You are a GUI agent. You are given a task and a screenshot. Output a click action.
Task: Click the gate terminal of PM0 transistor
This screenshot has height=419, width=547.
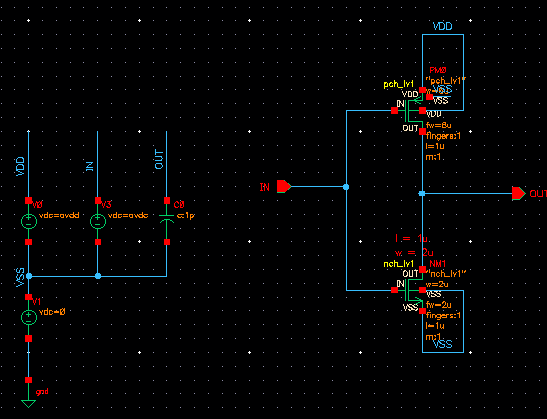(394, 111)
